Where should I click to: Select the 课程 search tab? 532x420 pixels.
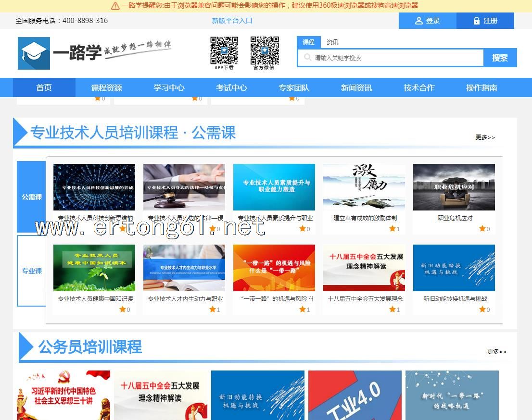308,42
